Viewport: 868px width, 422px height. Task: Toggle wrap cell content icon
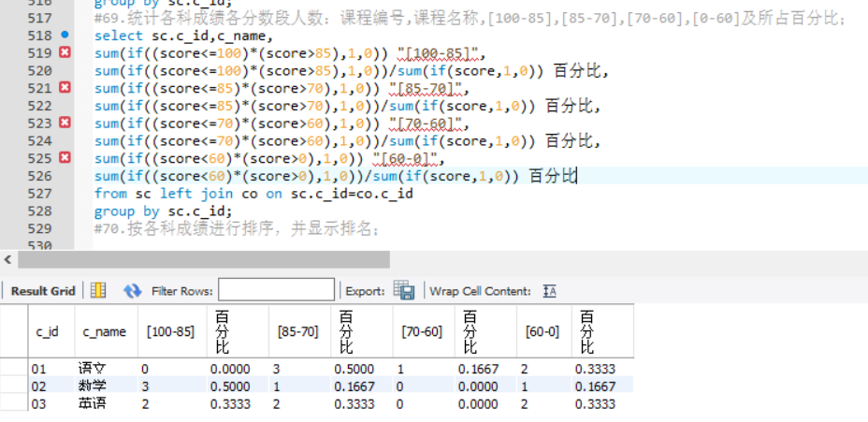(x=549, y=291)
